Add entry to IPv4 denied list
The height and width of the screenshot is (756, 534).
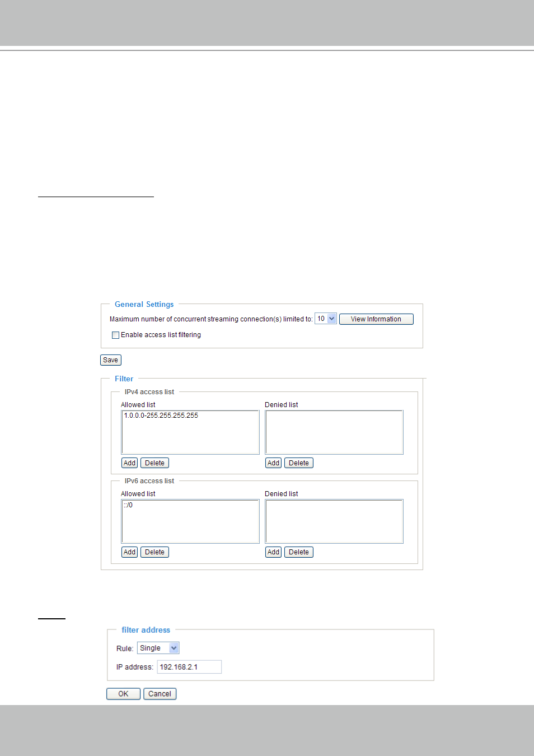(x=273, y=463)
